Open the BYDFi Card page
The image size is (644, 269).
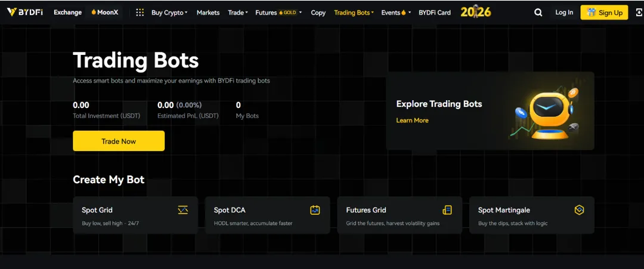click(435, 13)
